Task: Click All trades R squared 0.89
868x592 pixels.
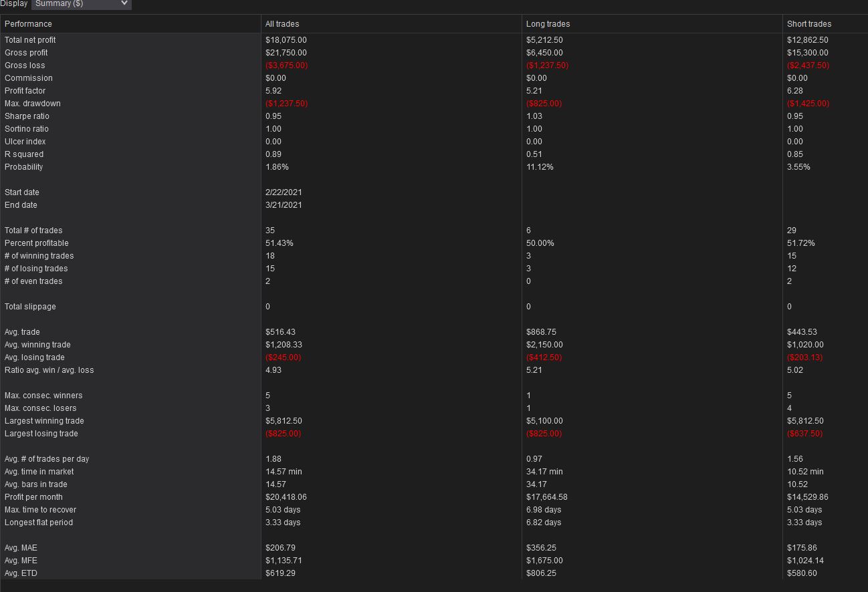Action: [274, 154]
